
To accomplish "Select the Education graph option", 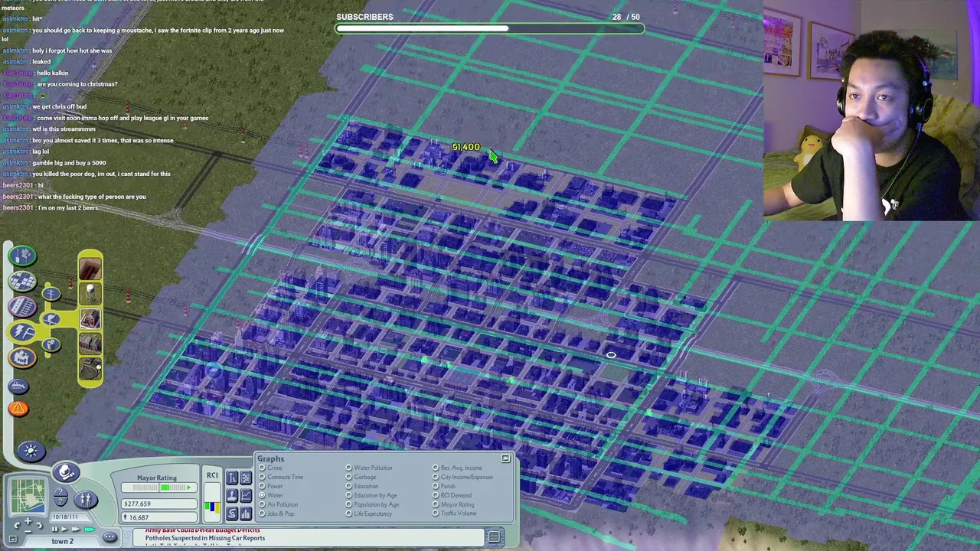I will tap(349, 486).
